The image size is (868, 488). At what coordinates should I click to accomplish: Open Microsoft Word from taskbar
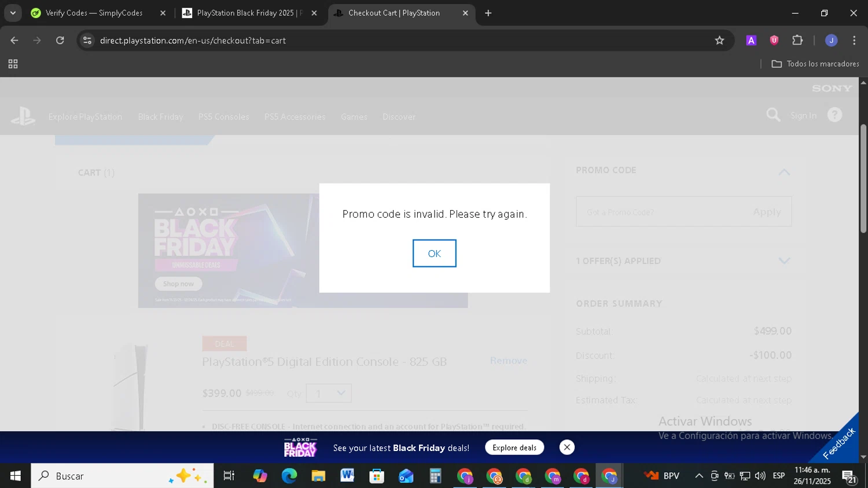pos(347,476)
